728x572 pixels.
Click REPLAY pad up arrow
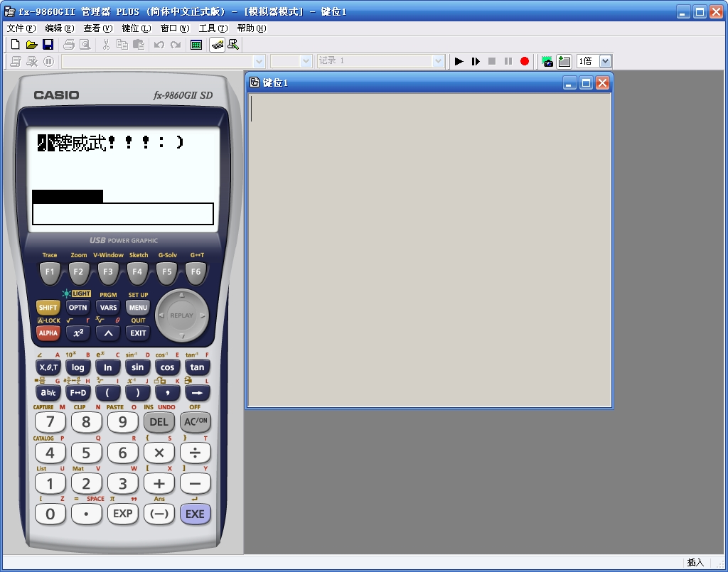click(181, 295)
